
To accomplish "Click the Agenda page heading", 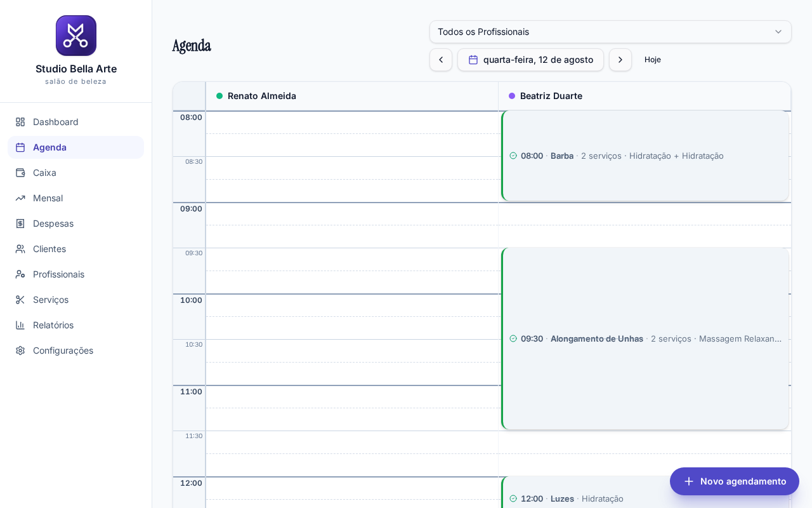I will click(x=192, y=46).
